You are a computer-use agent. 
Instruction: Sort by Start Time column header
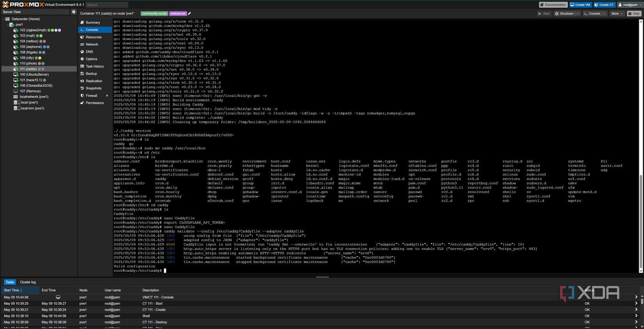click(20, 290)
